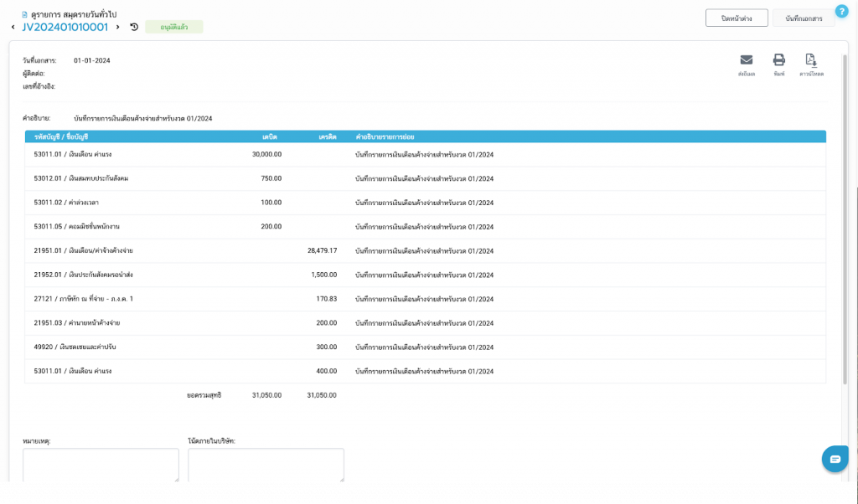Viewport: 858px width, 504px height.
Task: Click the บันทึกเอกสาร save document button
Action: pyautogui.click(x=804, y=18)
